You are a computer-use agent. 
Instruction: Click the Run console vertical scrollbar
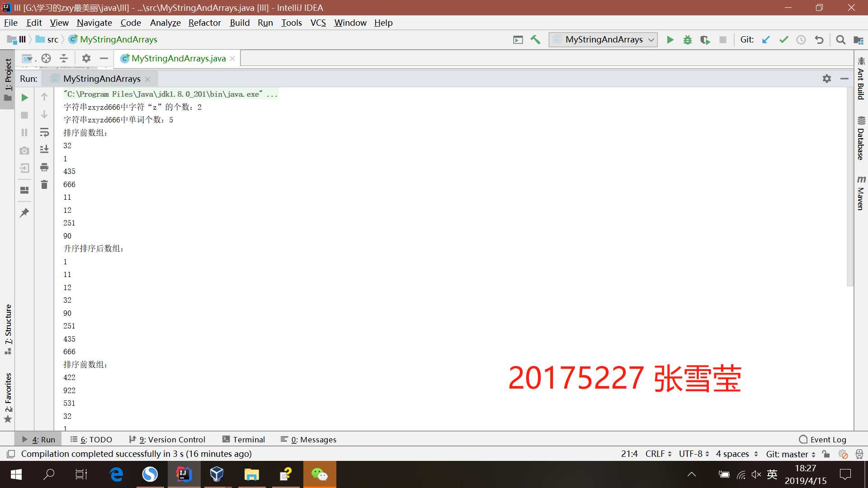coord(850,187)
